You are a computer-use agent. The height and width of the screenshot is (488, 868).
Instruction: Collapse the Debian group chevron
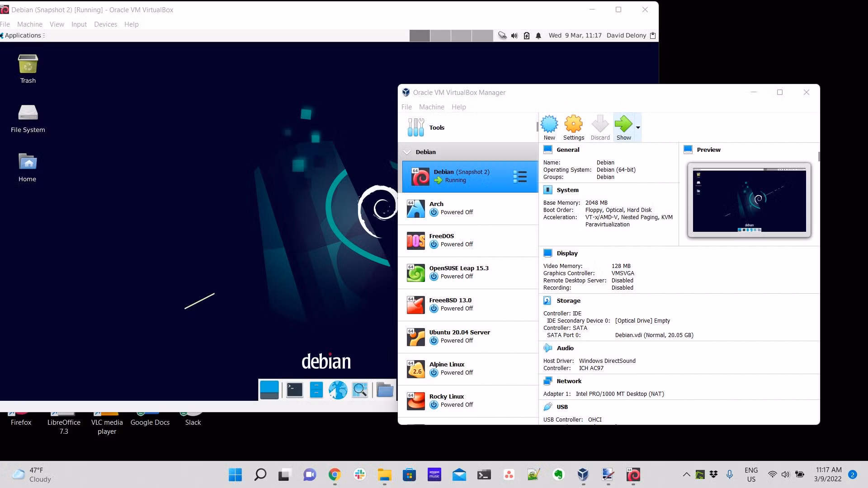(407, 152)
